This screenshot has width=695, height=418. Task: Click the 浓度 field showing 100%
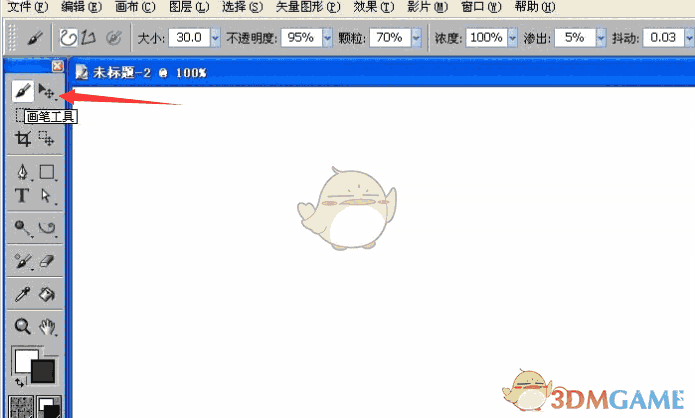pos(487,38)
